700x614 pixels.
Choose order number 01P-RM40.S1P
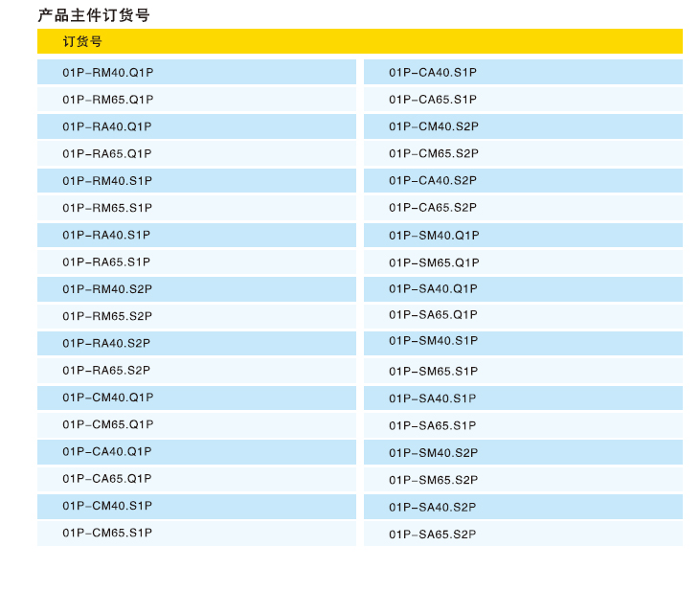107,181
